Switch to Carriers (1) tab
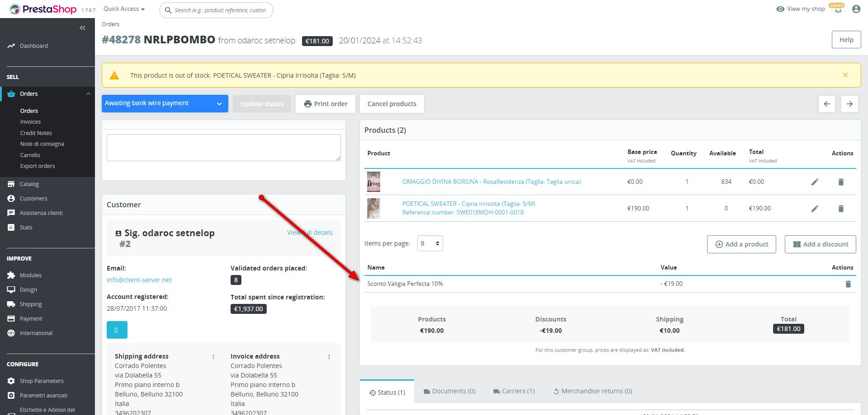This screenshot has height=415, width=868. 514,391
